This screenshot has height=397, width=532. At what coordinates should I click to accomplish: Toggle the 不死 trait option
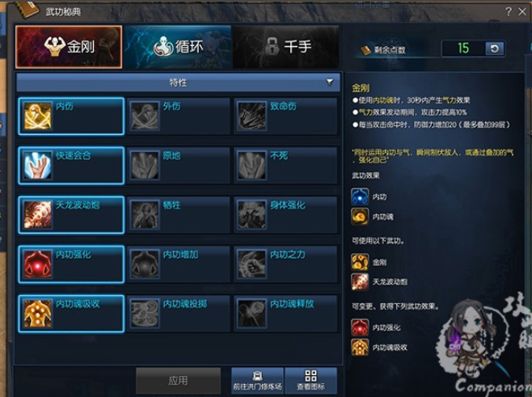285,165
